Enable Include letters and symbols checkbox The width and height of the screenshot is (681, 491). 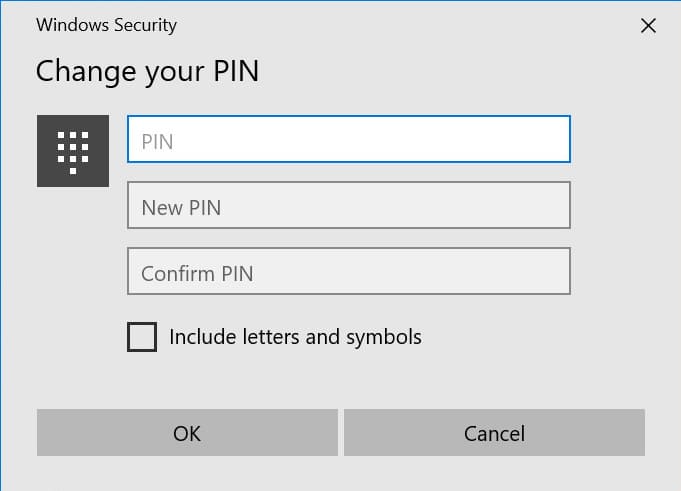[142, 337]
